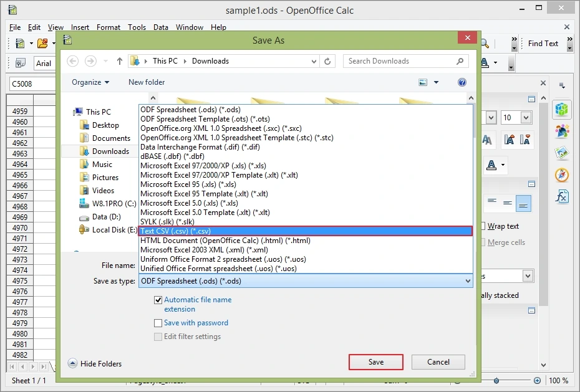Open the Format menu

coord(109,27)
